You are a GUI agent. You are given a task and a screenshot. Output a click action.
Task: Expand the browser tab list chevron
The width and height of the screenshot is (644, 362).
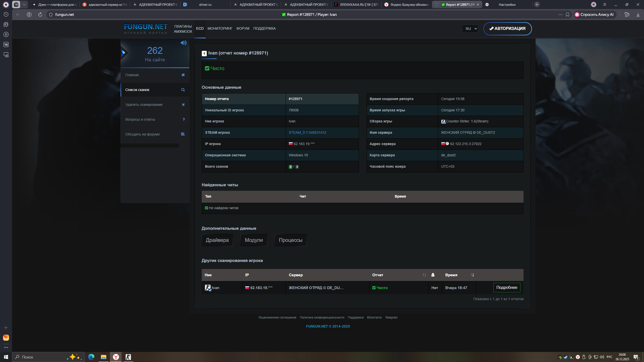[24, 5]
